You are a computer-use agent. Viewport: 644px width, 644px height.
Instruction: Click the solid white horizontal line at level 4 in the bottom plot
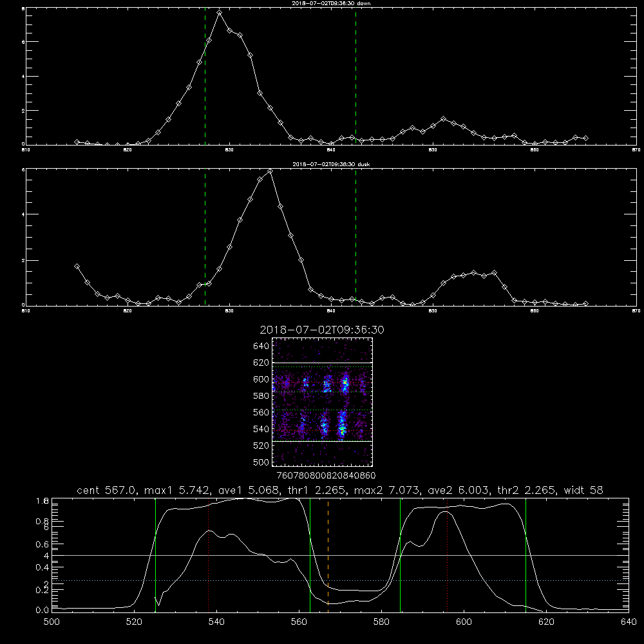(340, 555)
